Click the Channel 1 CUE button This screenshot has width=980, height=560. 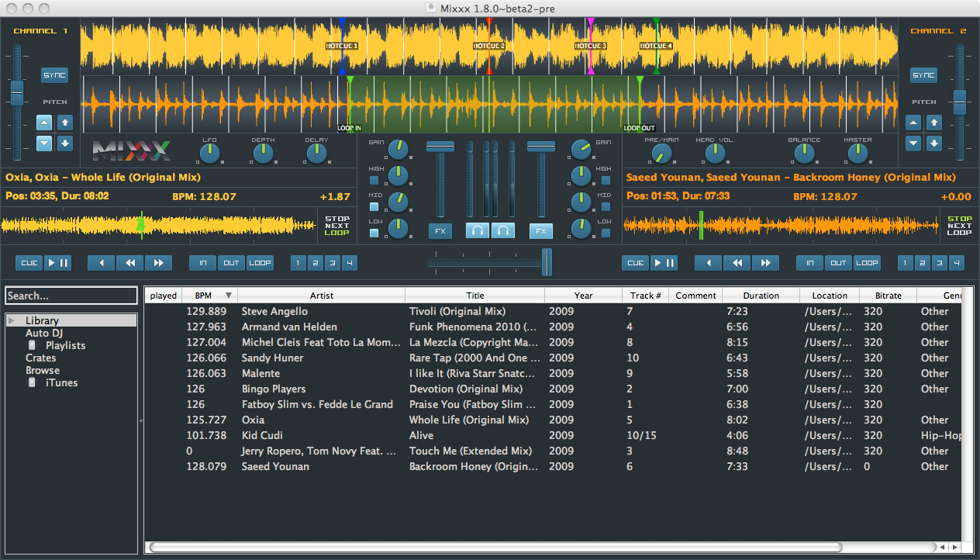(x=29, y=263)
